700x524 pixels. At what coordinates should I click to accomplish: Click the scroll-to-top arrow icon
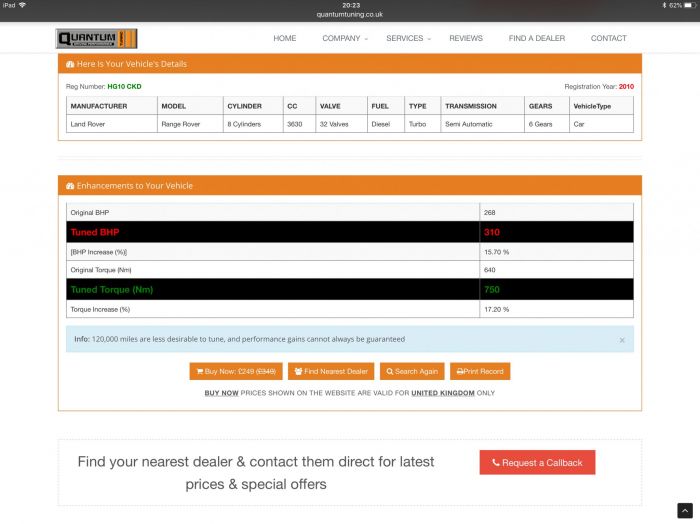click(x=685, y=511)
